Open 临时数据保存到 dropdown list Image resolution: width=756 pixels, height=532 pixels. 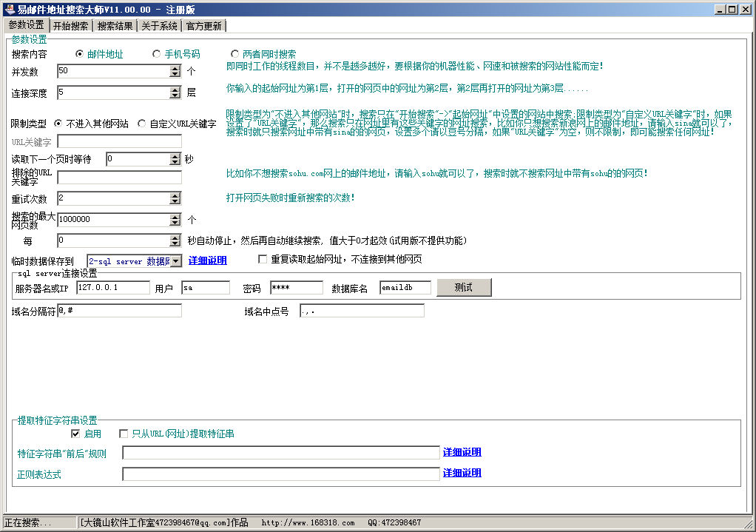tap(176, 261)
